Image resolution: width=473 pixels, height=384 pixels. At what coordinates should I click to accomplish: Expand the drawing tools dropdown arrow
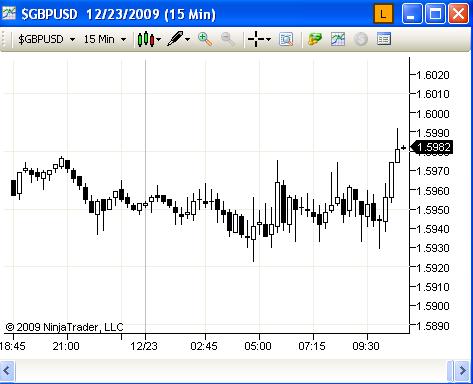click(188, 40)
